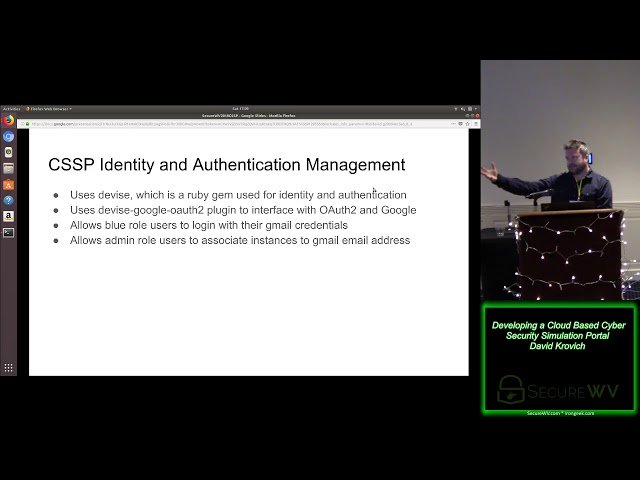Click the site security padlock icon

[x=28, y=124]
